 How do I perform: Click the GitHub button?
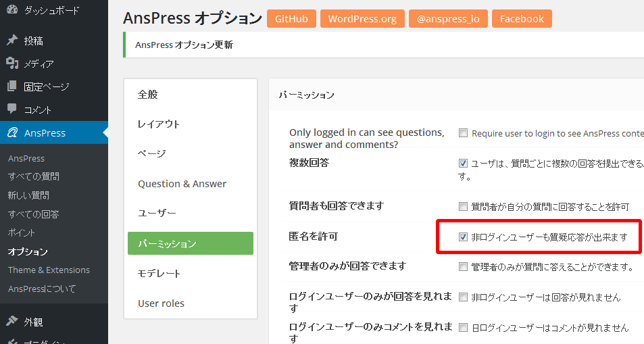point(292,18)
